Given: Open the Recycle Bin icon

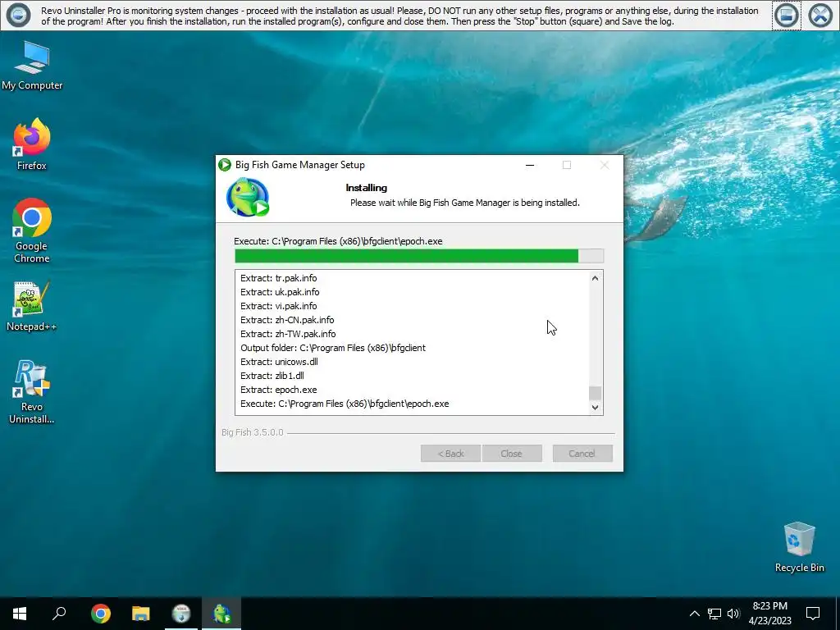Looking at the screenshot, I should (x=799, y=547).
